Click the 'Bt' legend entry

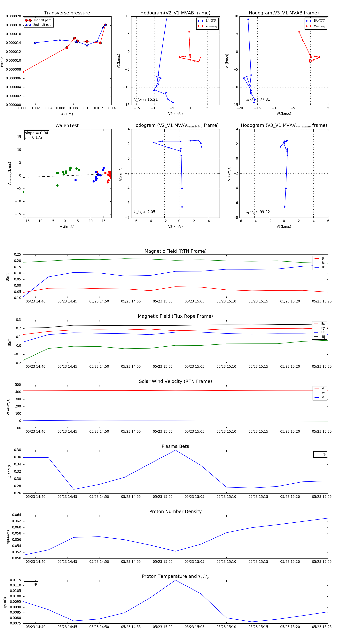coord(320,263)
